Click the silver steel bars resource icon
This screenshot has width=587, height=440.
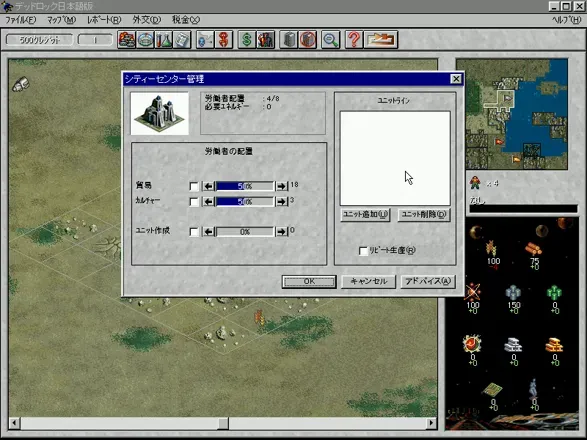point(513,345)
